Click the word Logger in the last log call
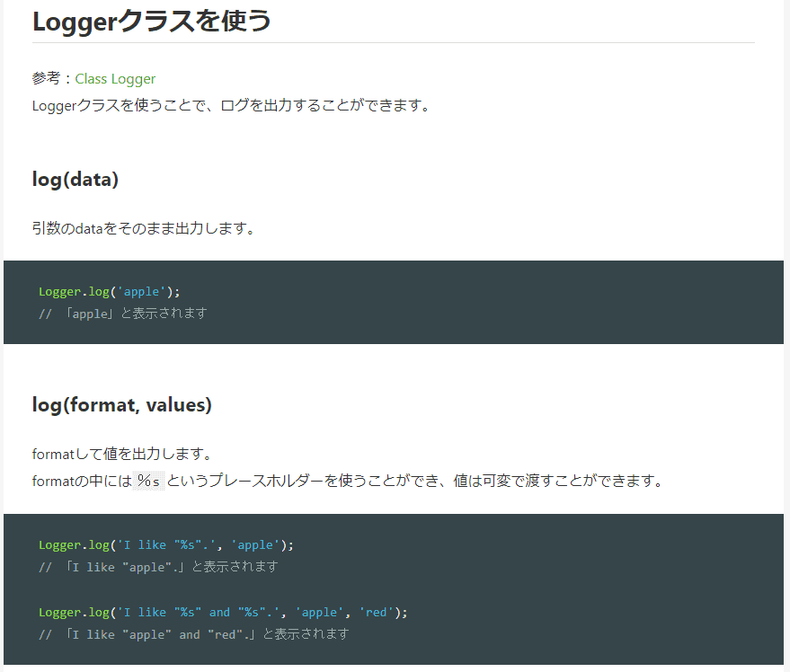The width and height of the screenshot is (790, 672). (x=59, y=612)
